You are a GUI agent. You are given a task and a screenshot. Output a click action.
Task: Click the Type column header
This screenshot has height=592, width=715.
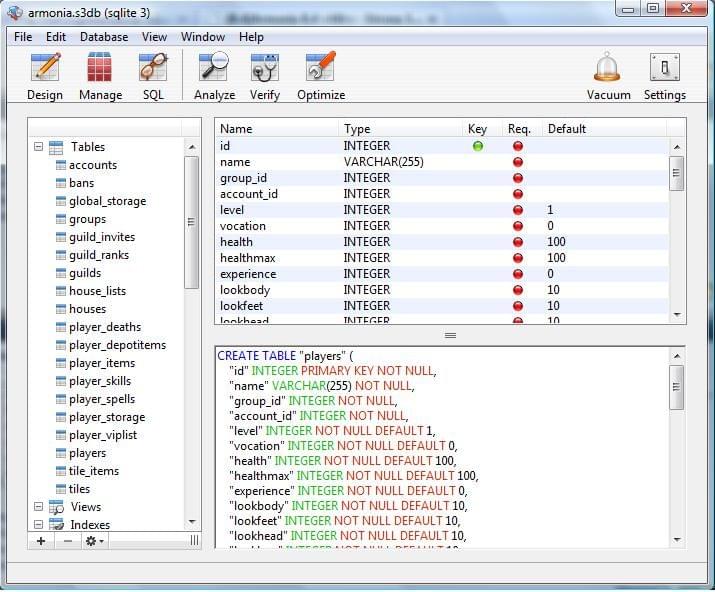click(x=400, y=129)
